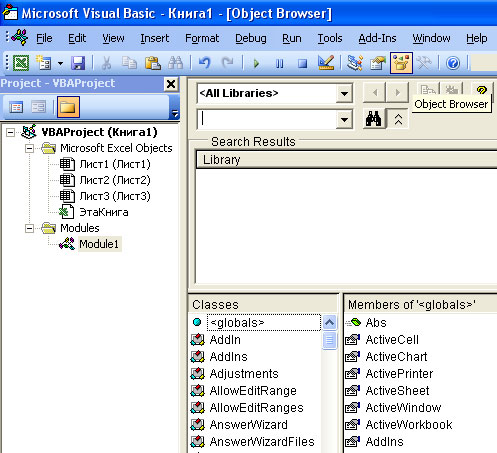Click the View Microsoft Excel toolbar icon
The image size is (497, 453).
point(21,63)
